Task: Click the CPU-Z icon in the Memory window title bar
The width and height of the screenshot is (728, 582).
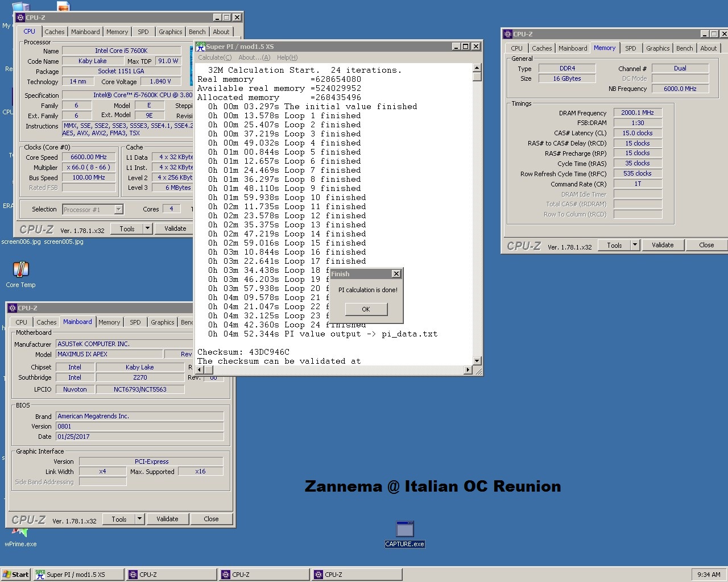Action: point(508,34)
